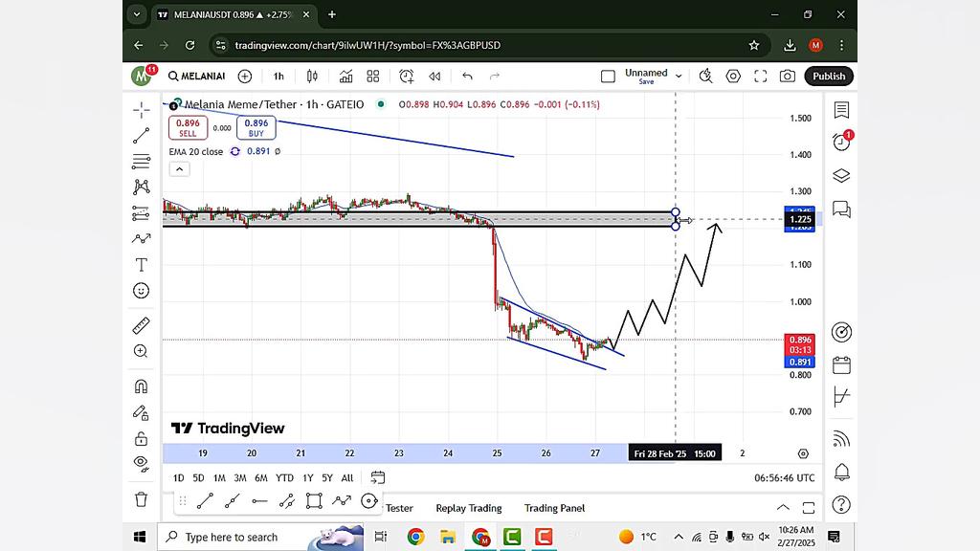Set chart range to 5D
The width and height of the screenshot is (980, 551).
(198, 478)
